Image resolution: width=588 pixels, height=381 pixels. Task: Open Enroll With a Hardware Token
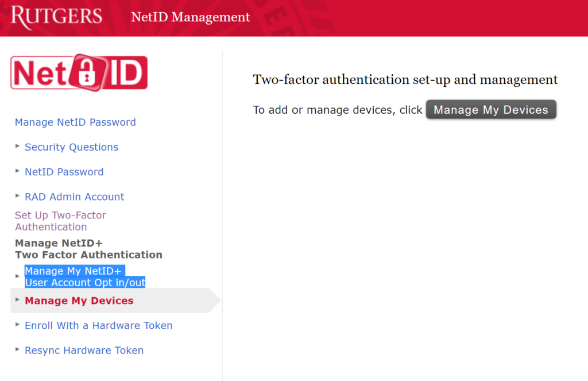click(98, 325)
